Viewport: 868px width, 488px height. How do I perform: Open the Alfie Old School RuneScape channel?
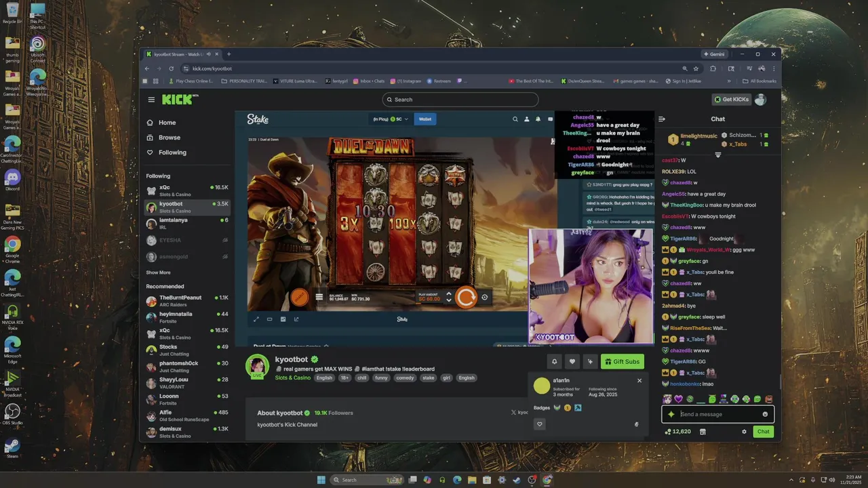click(188, 415)
